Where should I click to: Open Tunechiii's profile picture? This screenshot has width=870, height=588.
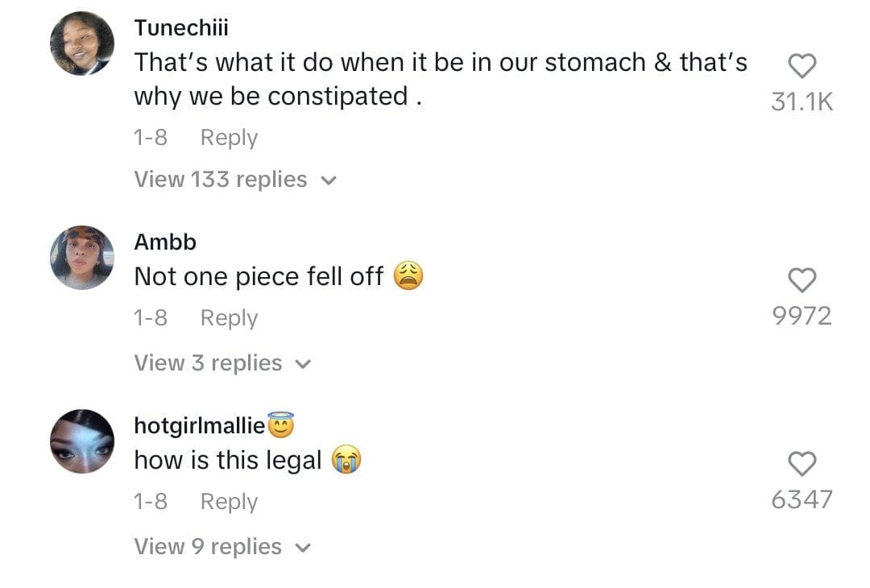[x=81, y=44]
